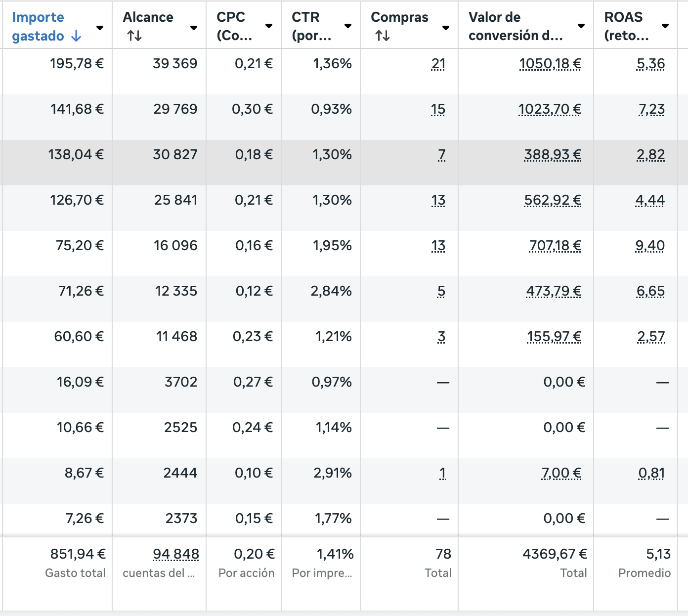Click the Valor de conversión column header
The image size is (688, 616).
pos(515,26)
